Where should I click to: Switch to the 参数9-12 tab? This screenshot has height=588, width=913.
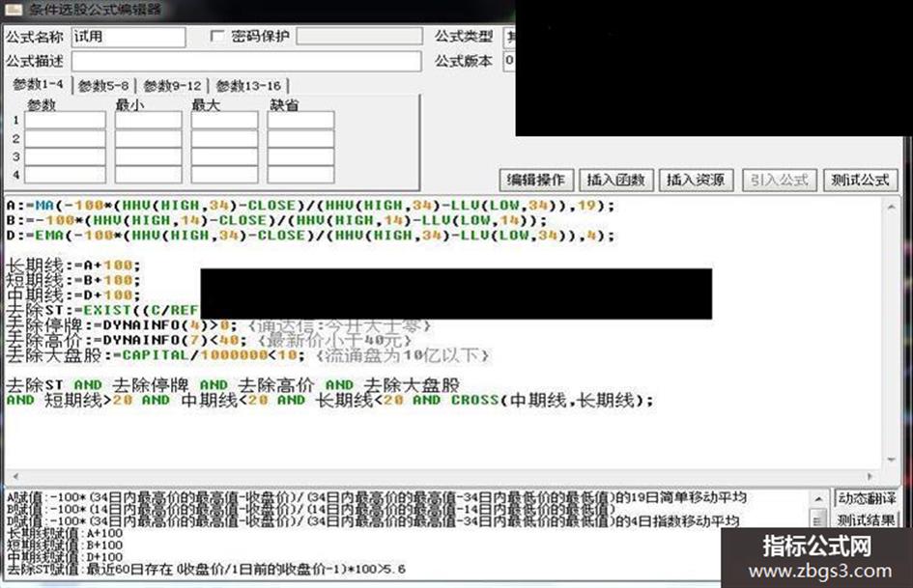click(172, 86)
